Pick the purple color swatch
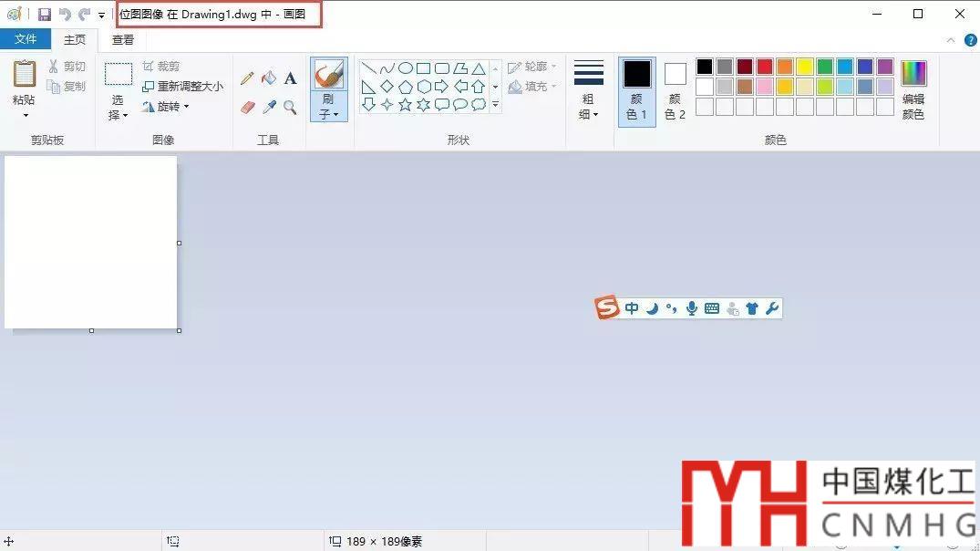Image resolution: width=980 pixels, height=551 pixels. click(885, 67)
